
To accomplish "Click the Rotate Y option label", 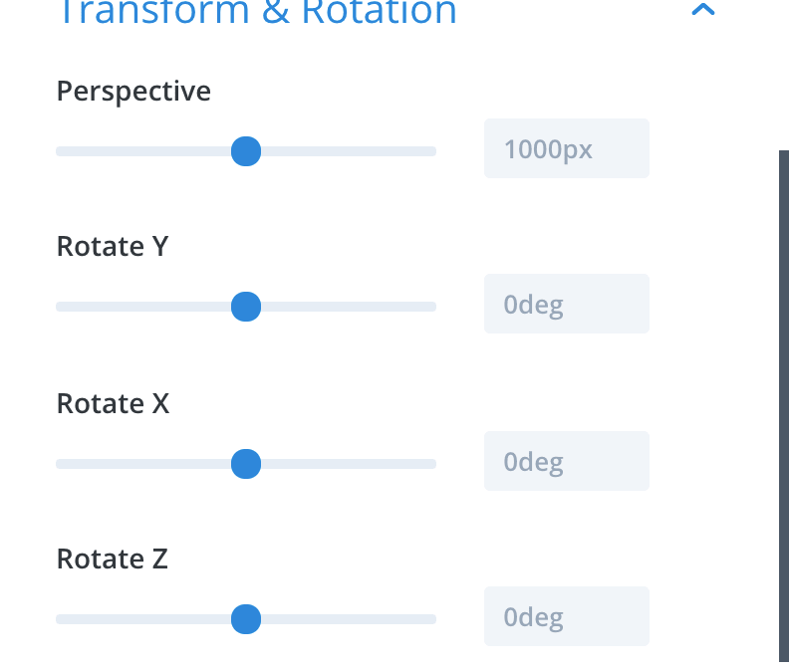I will pyautogui.click(x=113, y=247).
